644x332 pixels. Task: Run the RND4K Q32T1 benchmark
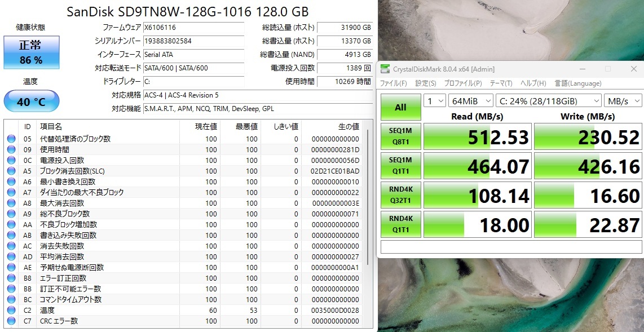pos(400,195)
